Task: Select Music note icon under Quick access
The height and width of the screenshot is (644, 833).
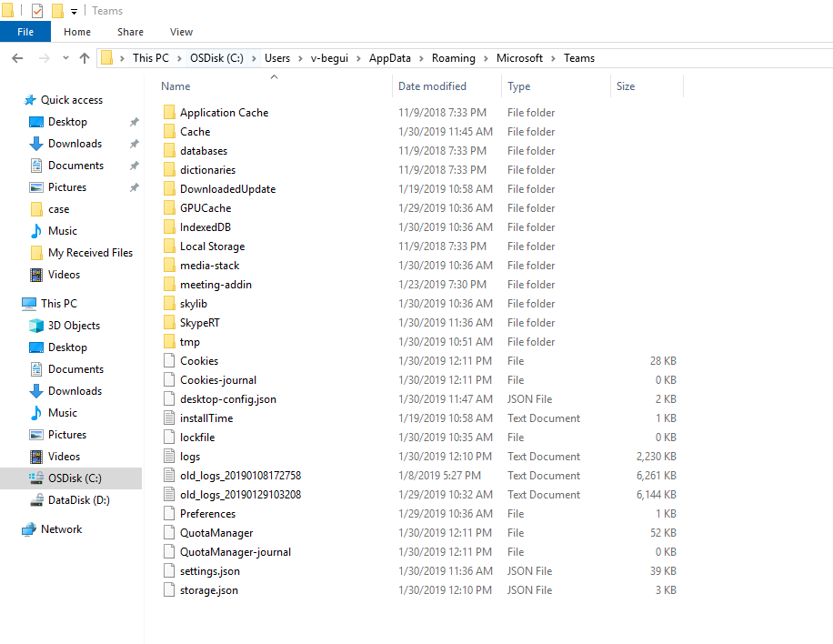Action: (36, 231)
